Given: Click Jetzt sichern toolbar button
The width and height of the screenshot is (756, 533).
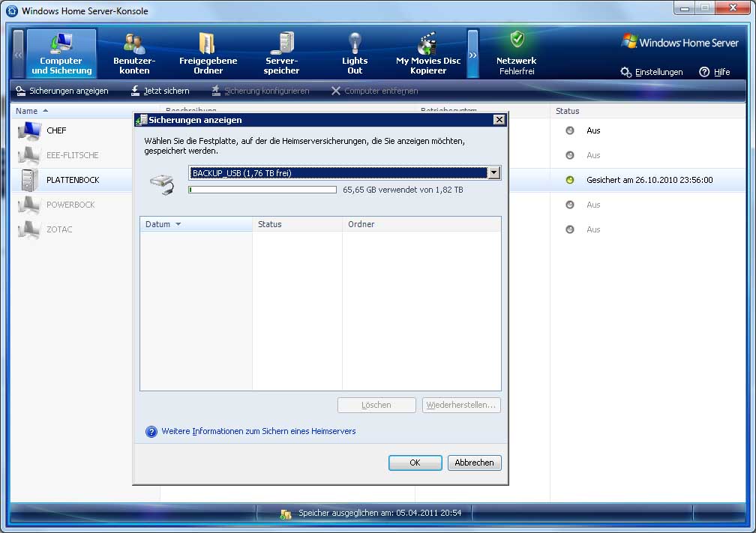Looking at the screenshot, I should click(x=160, y=91).
